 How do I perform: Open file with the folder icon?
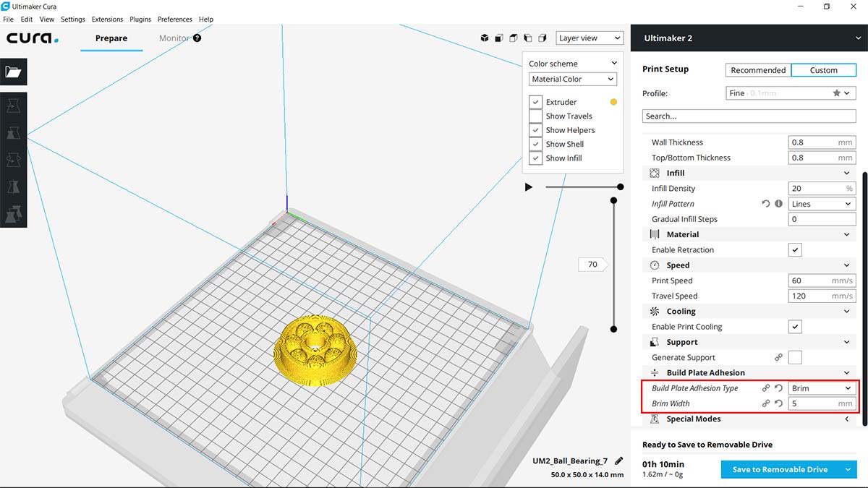tap(14, 72)
